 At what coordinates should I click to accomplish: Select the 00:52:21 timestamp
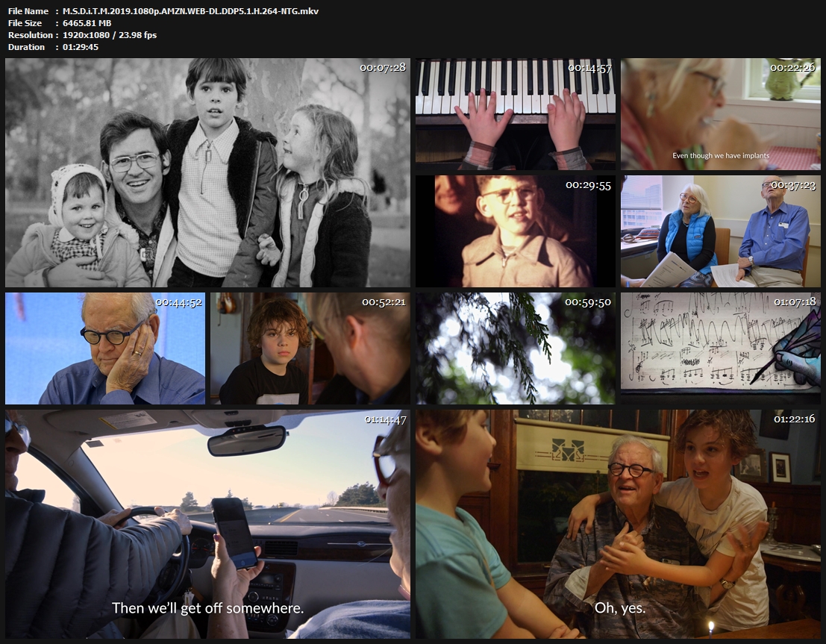pyautogui.click(x=384, y=301)
